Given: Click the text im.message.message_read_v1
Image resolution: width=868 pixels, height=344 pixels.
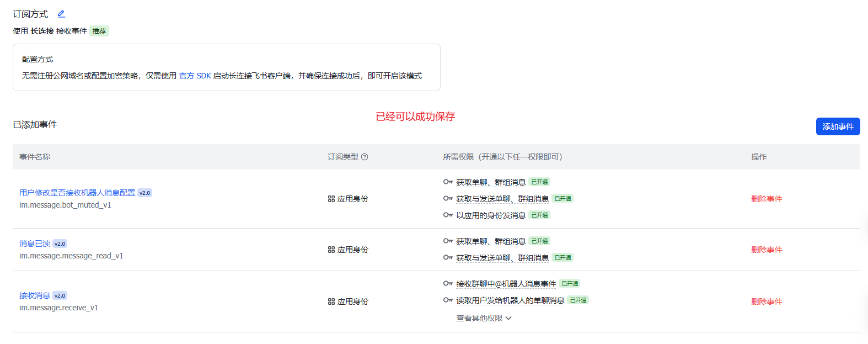Looking at the screenshot, I should click(71, 256).
